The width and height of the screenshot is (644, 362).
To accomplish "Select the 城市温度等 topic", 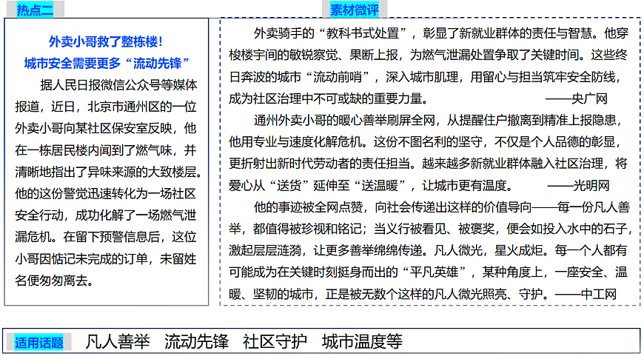I will 362,342.
